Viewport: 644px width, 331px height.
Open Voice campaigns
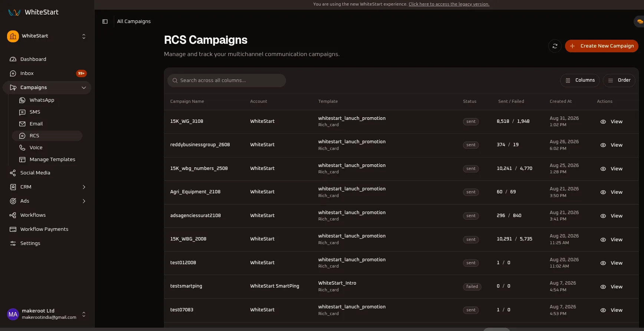[47, 148]
